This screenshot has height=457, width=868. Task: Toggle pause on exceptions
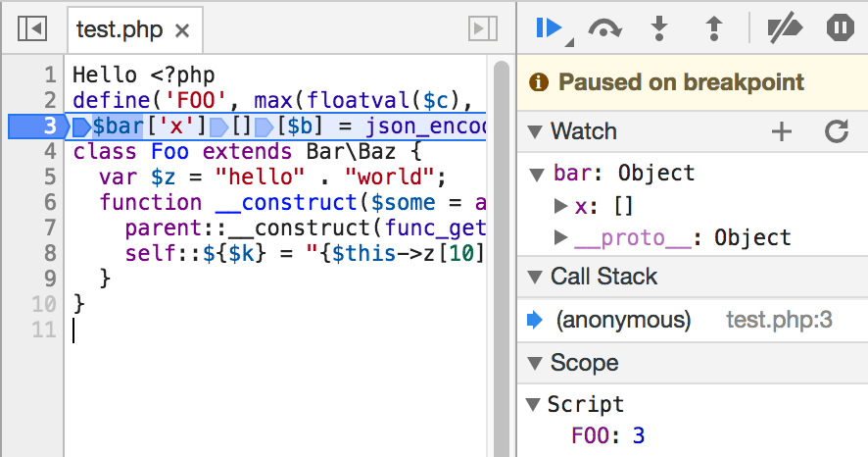[841, 27]
